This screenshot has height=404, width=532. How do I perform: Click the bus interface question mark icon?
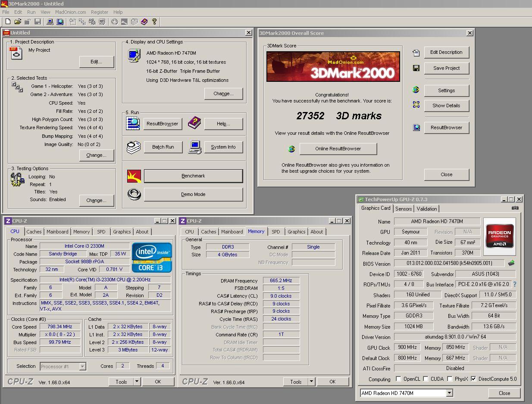(x=514, y=284)
